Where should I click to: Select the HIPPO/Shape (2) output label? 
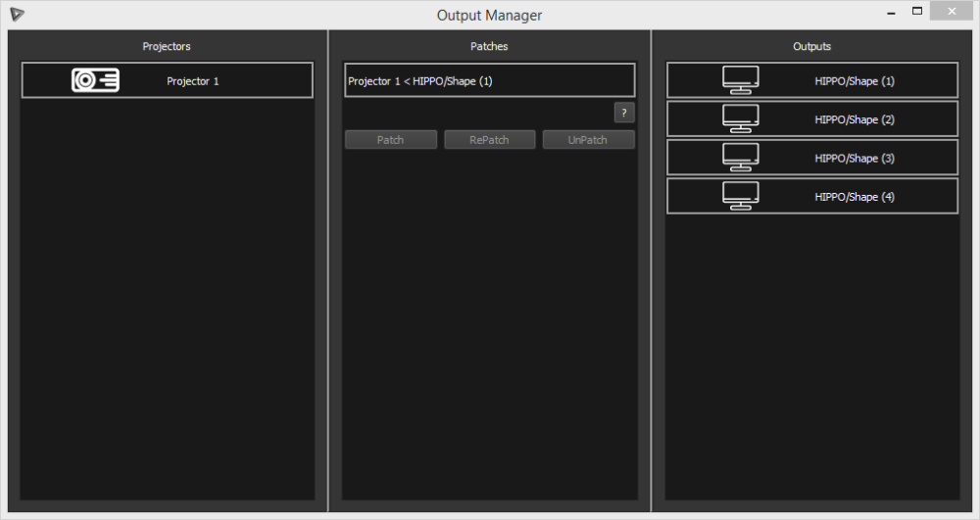click(x=855, y=119)
